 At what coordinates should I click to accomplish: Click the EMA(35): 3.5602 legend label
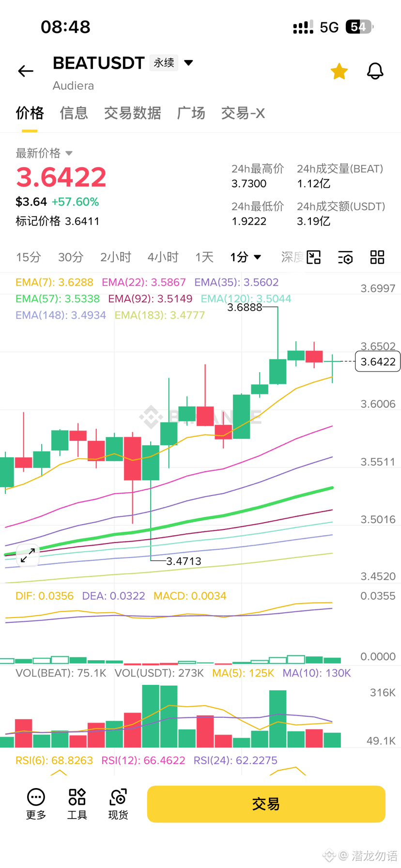[x=236, y=282]
